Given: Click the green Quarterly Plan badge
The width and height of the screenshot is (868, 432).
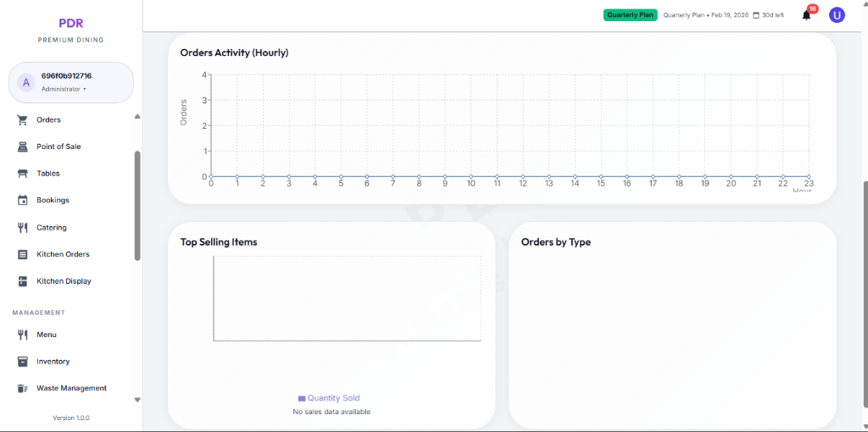Looking at the screenshot, I should tap(630, 14).
